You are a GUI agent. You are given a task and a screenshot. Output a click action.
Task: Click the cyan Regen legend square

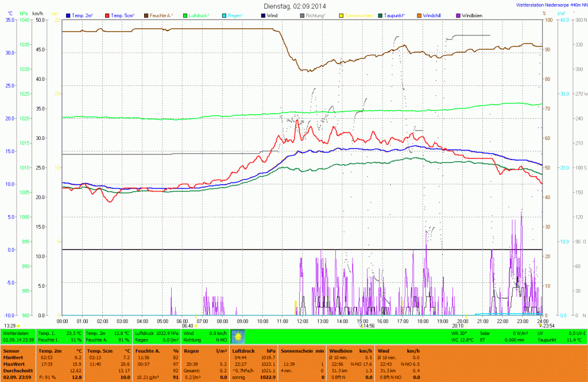224,15
